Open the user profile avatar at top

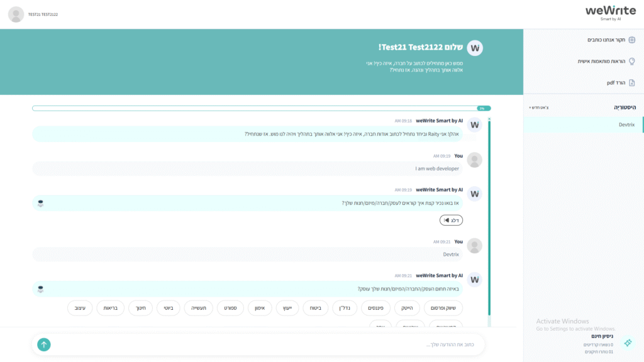coord(16,14)
